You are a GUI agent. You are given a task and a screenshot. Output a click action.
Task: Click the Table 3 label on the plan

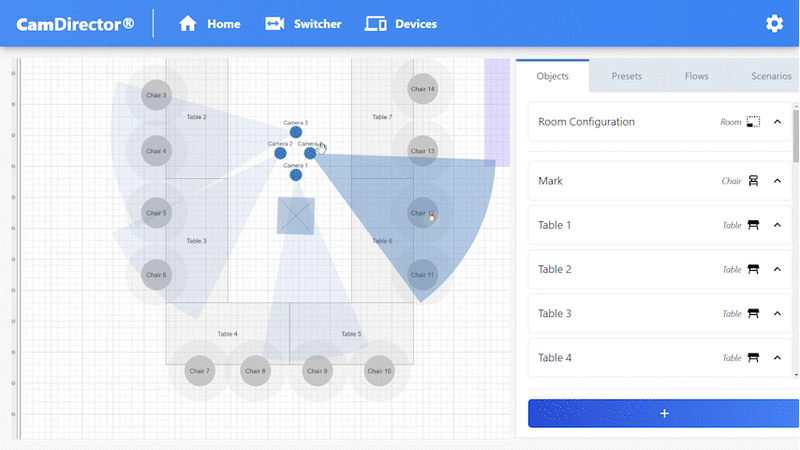196,241
